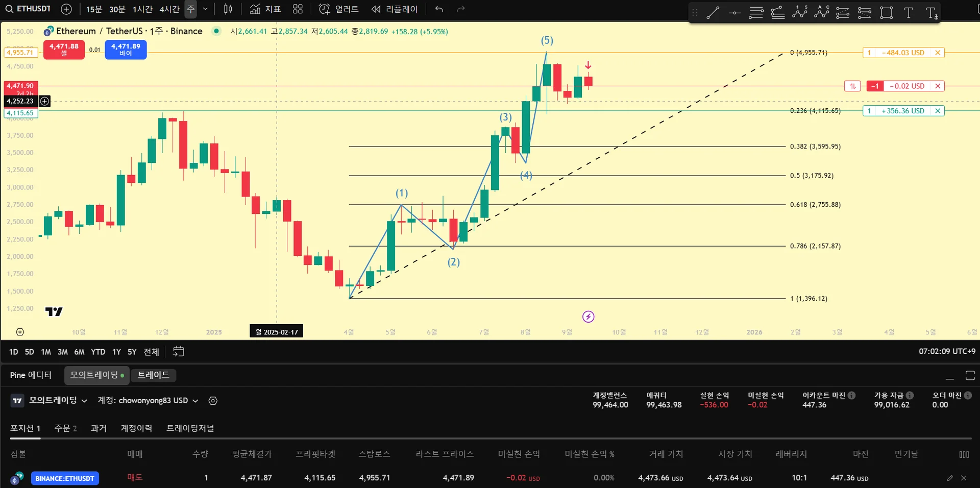
Task: Open the 계정이력 tab
Action: point(136,428)
